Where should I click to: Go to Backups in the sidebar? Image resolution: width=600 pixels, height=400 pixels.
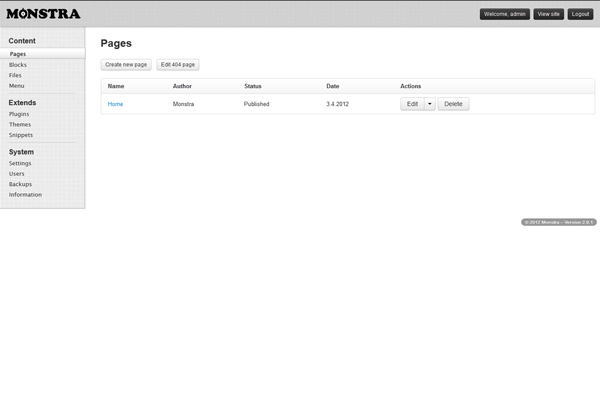[20, 184]
